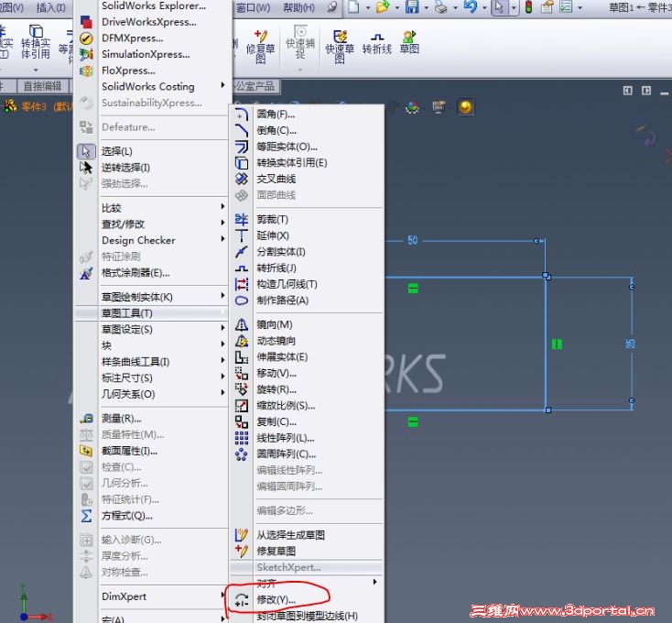The width and height of the screenshot is (672, 623).
Task: Click the Measure (测量) icon
Action: tap(86, 419)
